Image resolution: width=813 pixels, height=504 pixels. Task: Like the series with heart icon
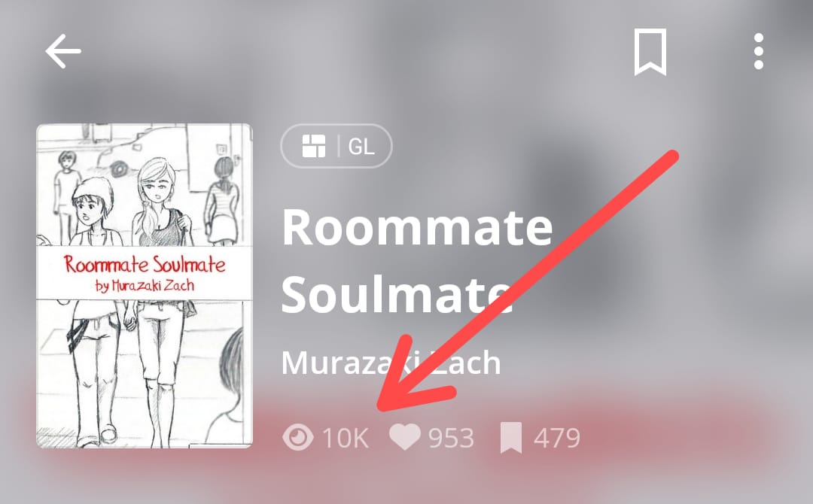click(405, 436)
